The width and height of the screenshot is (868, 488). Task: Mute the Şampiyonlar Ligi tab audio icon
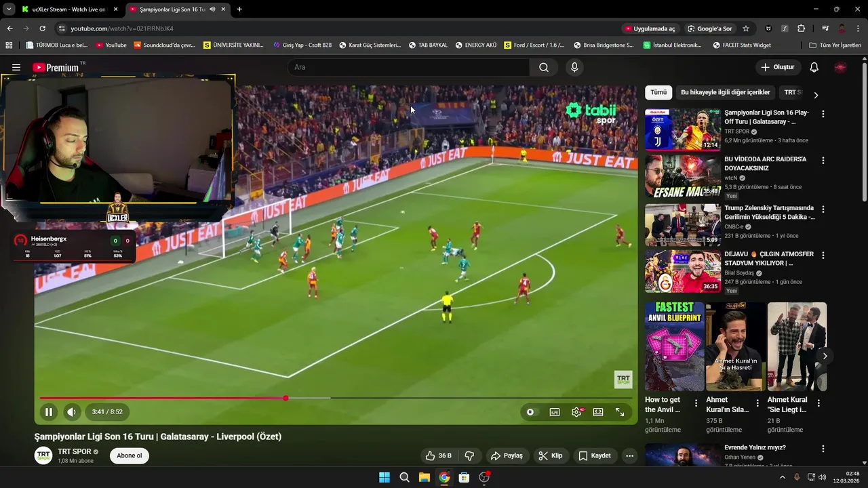[212, 9]
